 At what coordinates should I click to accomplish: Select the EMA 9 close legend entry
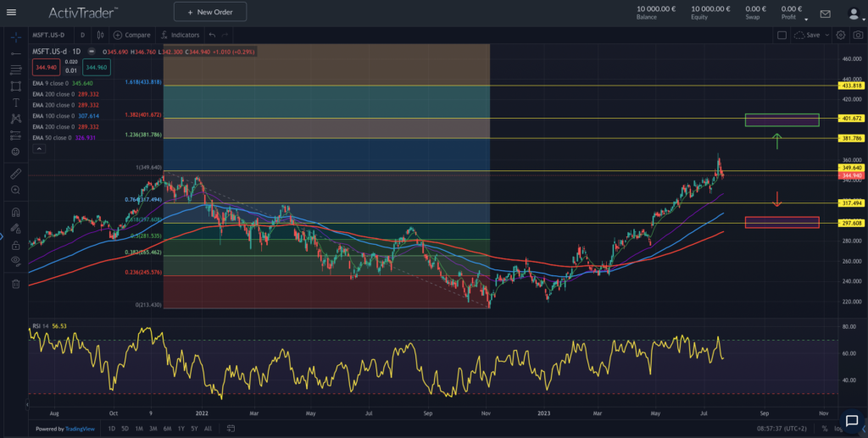pyautogui.click(x=63, y=83)
